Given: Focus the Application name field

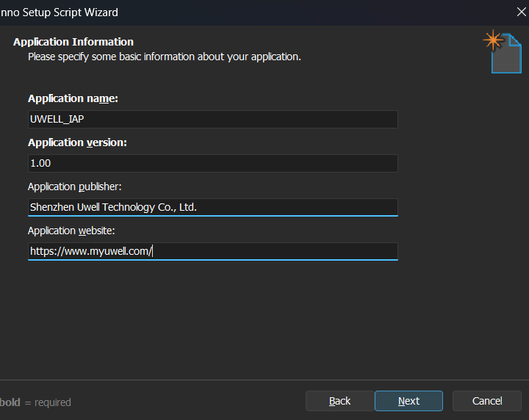Looking at the screenshot, I should 213,119.
